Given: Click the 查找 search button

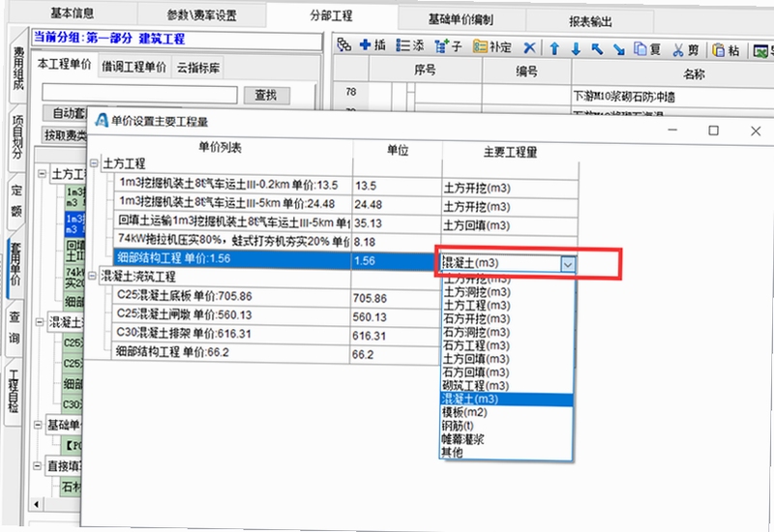Looking at the screenshot, I should point(265,95).
